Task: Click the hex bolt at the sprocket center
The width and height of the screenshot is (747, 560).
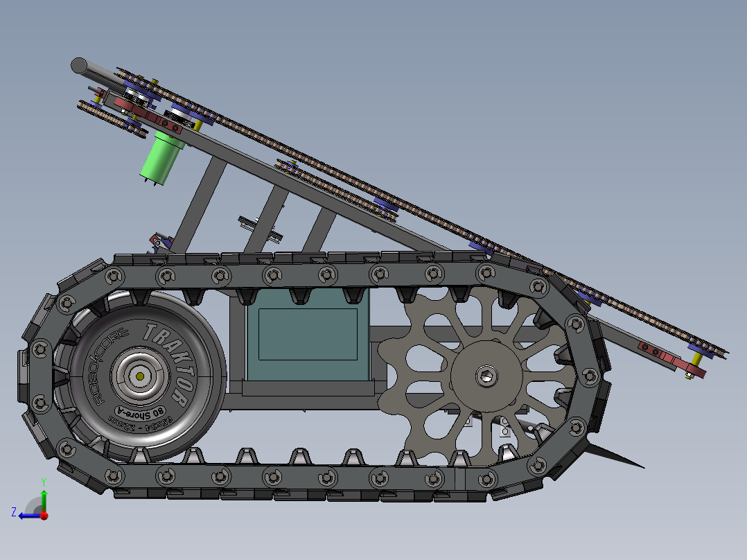Action: (486, 376)
